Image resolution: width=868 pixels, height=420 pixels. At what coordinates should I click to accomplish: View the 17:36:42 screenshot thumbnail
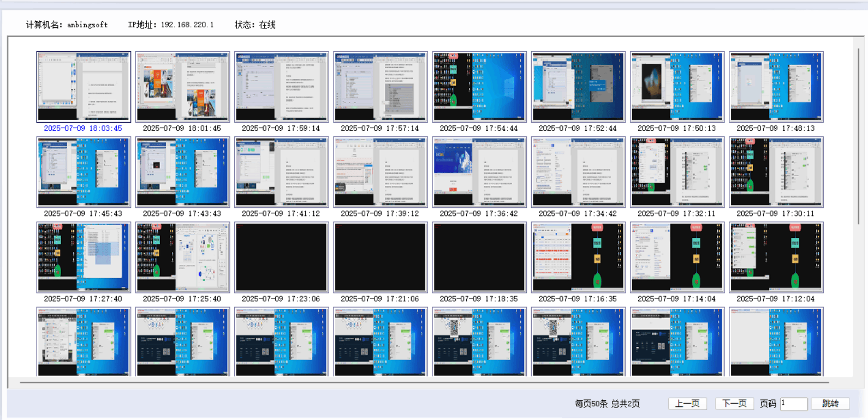tap(479, 172)
